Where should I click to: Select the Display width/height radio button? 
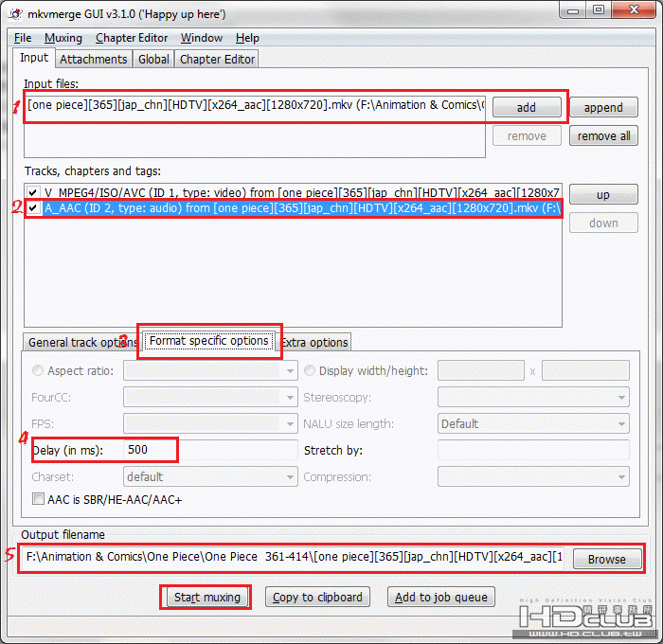(310, 371)
